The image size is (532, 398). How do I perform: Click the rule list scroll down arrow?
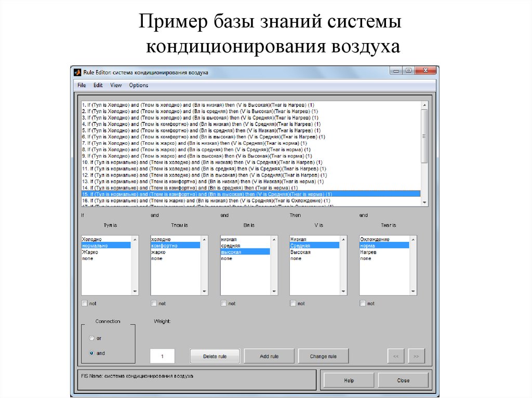coord(424,202)
